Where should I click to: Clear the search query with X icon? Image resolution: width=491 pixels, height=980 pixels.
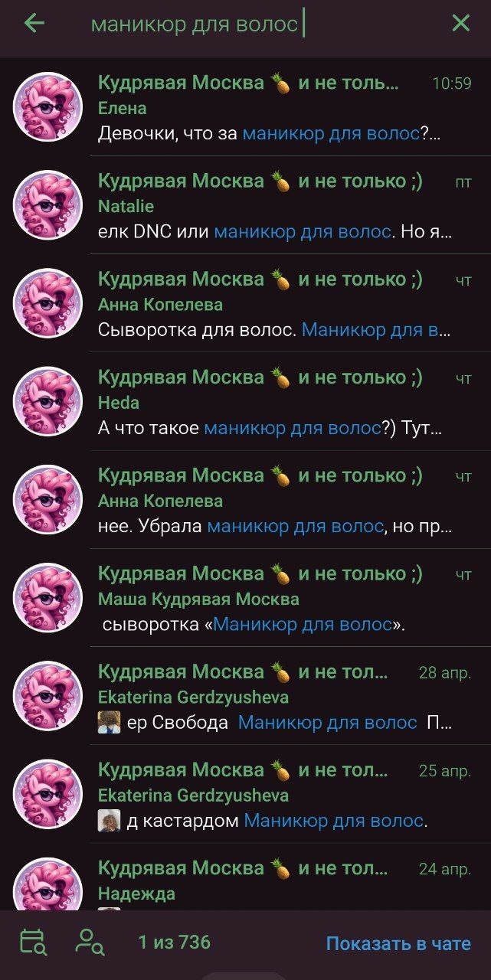pos(460,24)
